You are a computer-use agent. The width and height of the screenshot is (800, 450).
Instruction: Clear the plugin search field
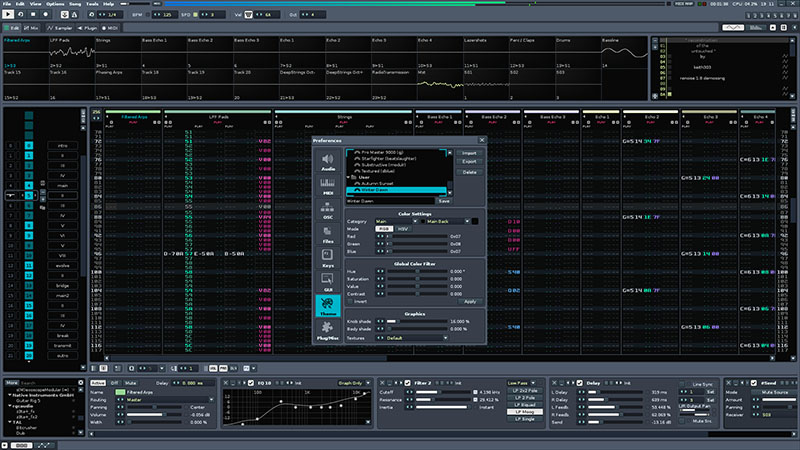81,382
